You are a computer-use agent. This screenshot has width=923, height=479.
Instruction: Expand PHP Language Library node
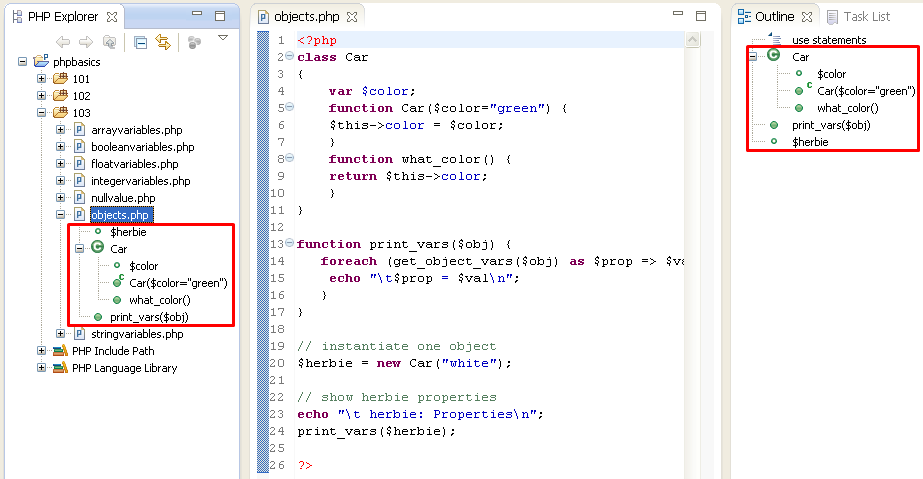point(41,368)
